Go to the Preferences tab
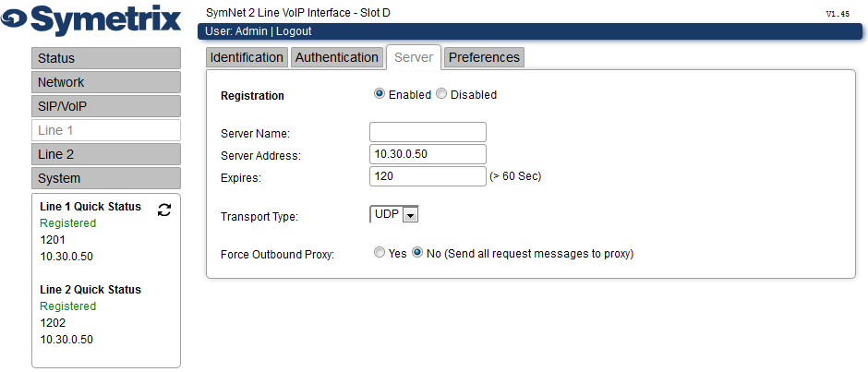 coord(485,57)
